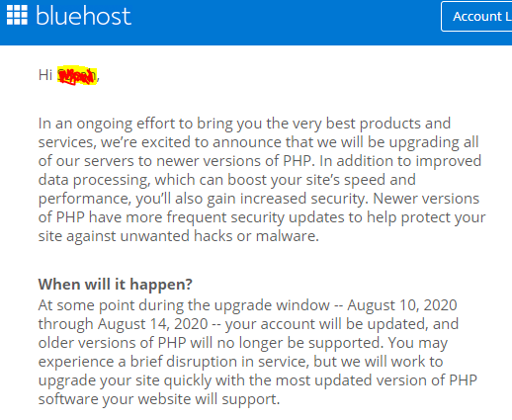Click the words "data processing" in the paragraph
The image size is (512, 420).
pyautogui.click(x=94, y=180)
